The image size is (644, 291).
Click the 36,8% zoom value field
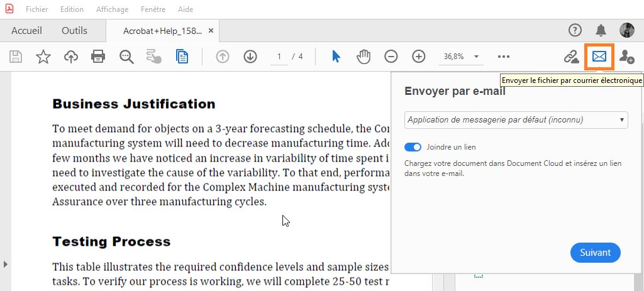(x=453, y=57)
